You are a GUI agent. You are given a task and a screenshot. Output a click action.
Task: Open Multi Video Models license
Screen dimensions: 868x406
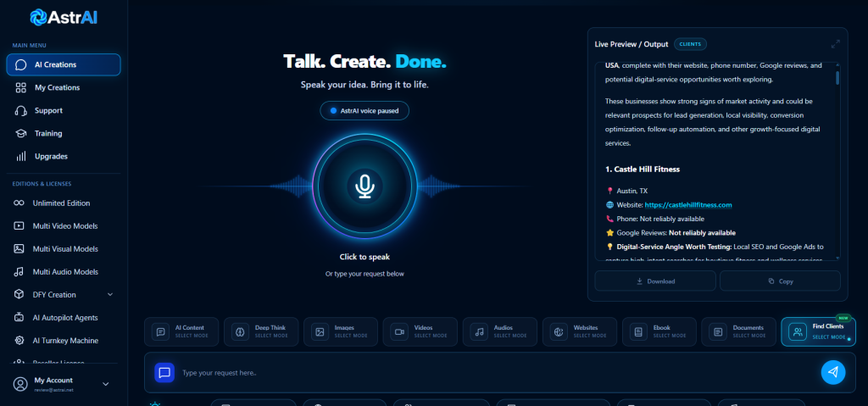coord(64,226)
